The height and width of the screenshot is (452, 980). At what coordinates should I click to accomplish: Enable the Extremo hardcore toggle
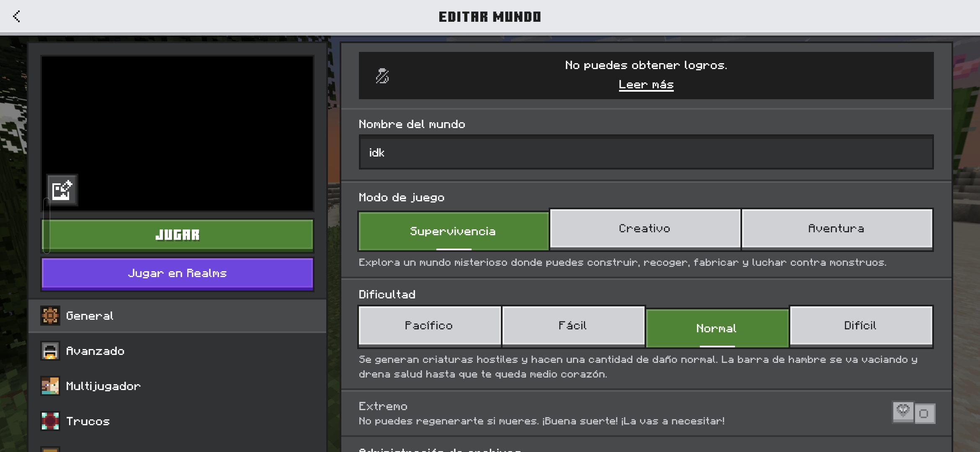(924, 413)
